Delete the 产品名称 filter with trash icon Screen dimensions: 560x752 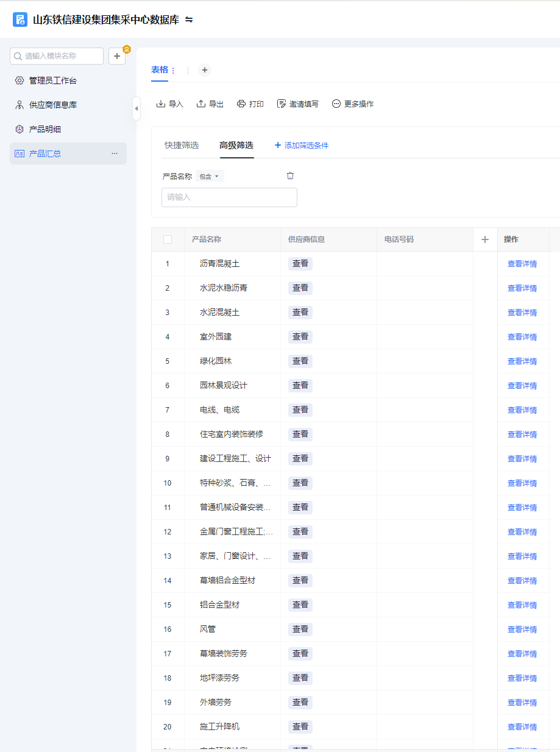[x=290, y=176]
